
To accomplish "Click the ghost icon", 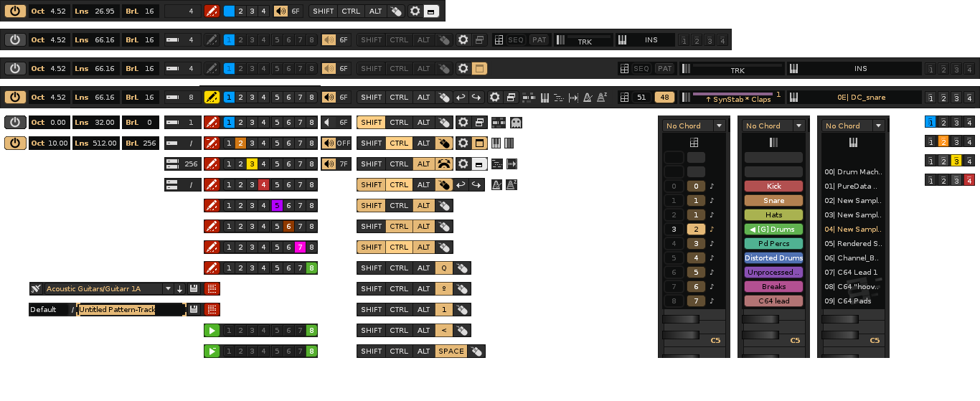I will (516, 123).
